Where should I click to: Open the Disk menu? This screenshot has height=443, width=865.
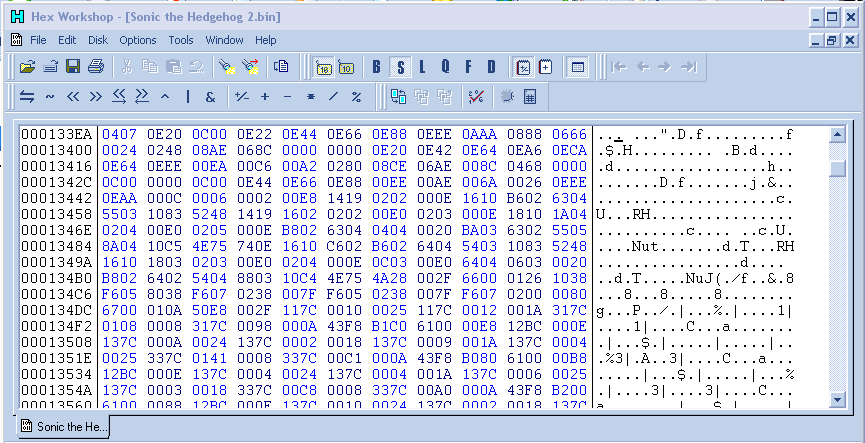click(98, 40)
